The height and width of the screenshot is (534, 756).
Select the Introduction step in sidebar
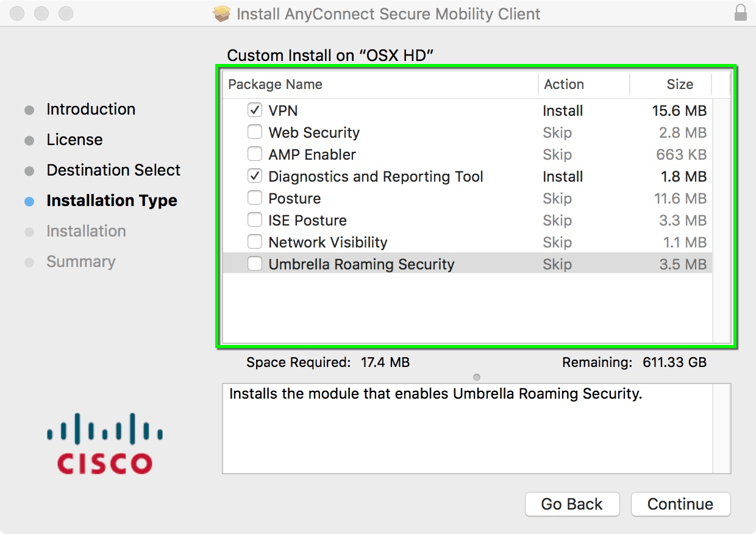pyautogui.click(x=90, y=109)
